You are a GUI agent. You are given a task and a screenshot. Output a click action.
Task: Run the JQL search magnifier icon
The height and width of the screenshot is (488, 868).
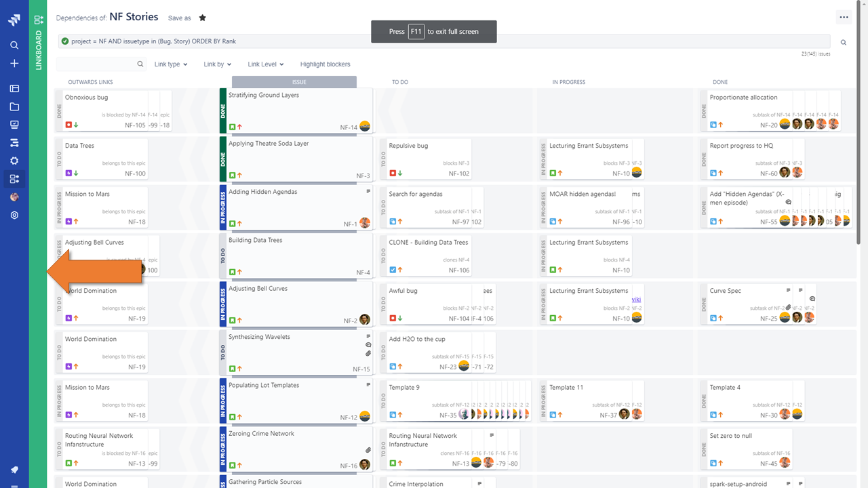click(x=844, y=42)
